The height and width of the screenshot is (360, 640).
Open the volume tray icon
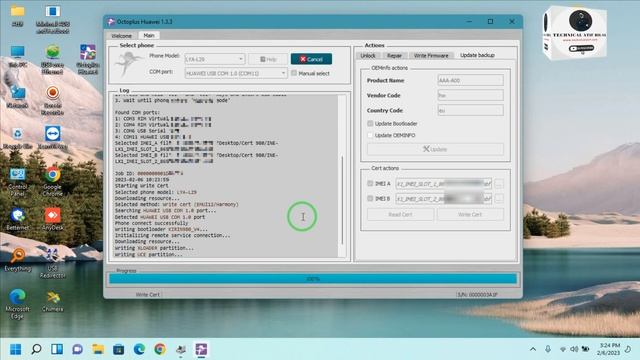click(x=574, y=349)
